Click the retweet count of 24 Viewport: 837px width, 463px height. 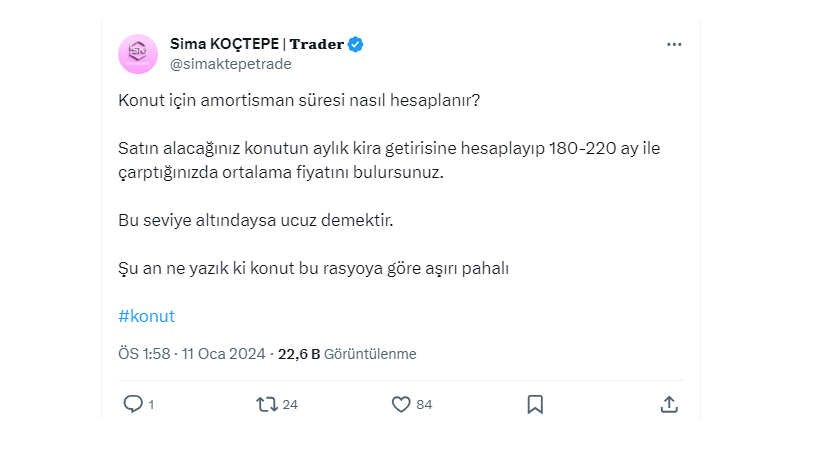pyautogui.click(x=290, y=405)
